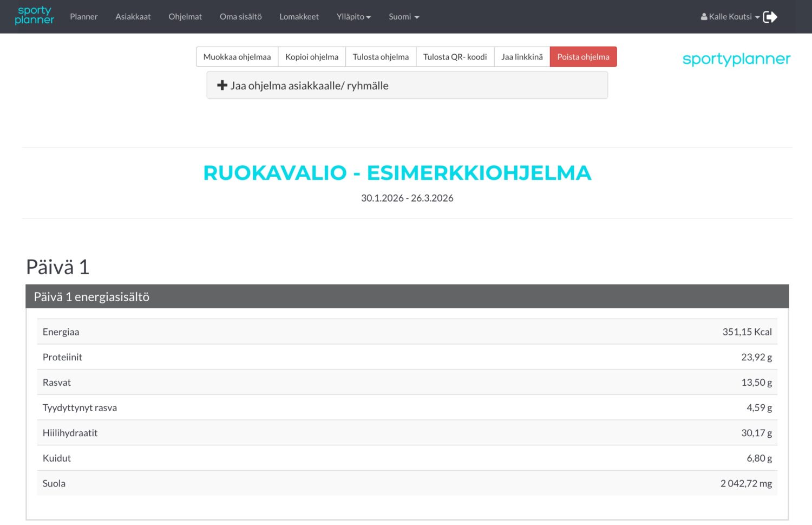812x525 pixels.
Task: Click Tulosta QR-koodi button
Action: (455, 56)
